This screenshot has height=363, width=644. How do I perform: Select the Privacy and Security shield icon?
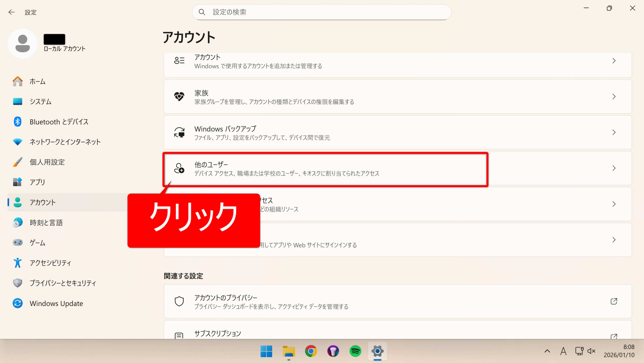pos(17,283)
